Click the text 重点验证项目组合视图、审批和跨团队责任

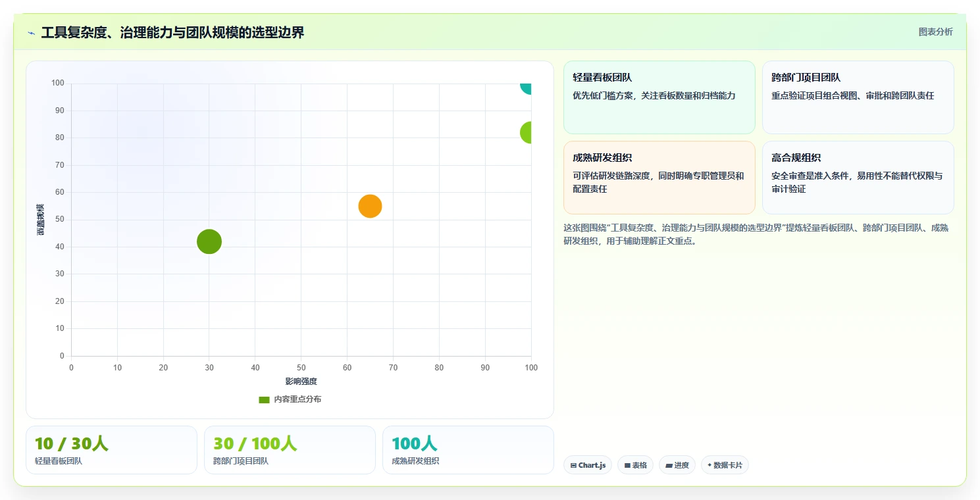[852, 95]
